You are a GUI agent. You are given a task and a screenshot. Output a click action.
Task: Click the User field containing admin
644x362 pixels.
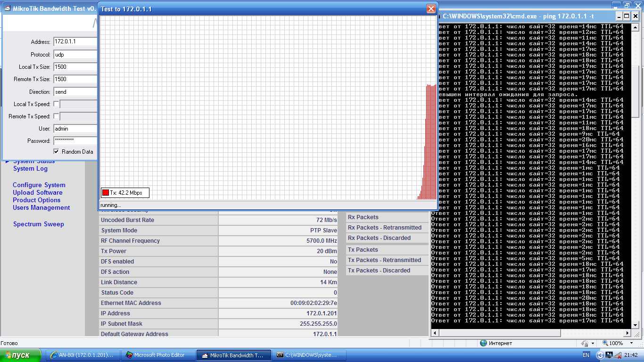pyautogui.click(x=75, y=129)
